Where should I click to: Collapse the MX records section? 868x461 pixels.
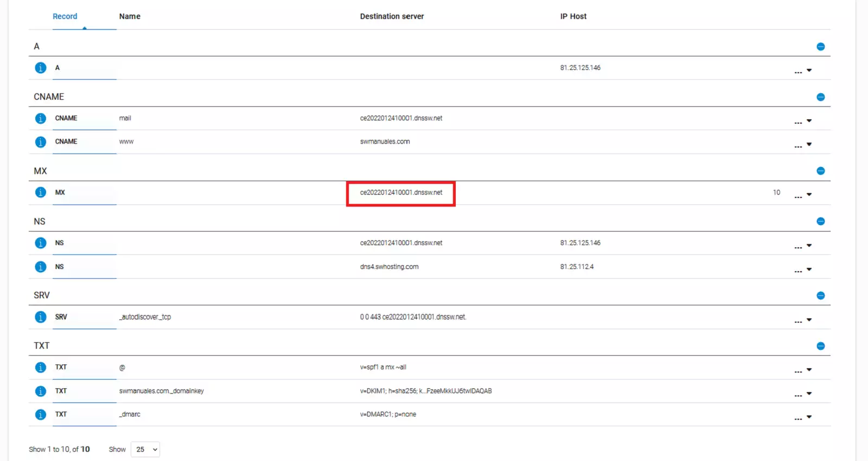[820, 171]
